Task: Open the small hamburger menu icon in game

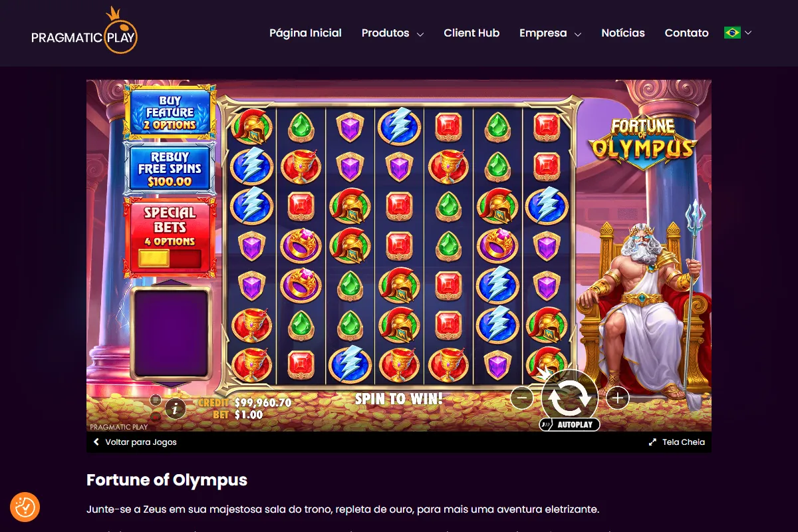Action: click(x=156, y=400)
